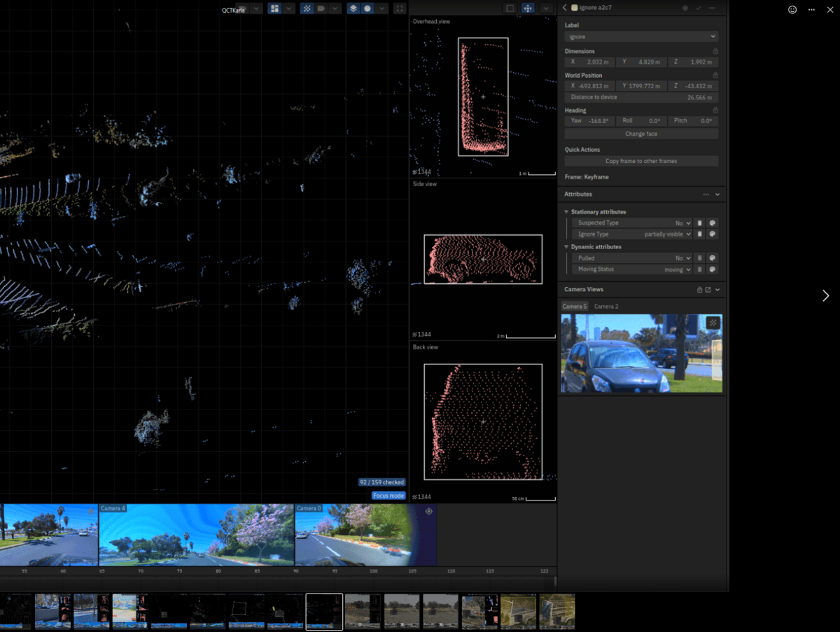The height and width of the screenshot is (632, 840).
Task: Open the color palette for Ignore Type
Action: 712,234
